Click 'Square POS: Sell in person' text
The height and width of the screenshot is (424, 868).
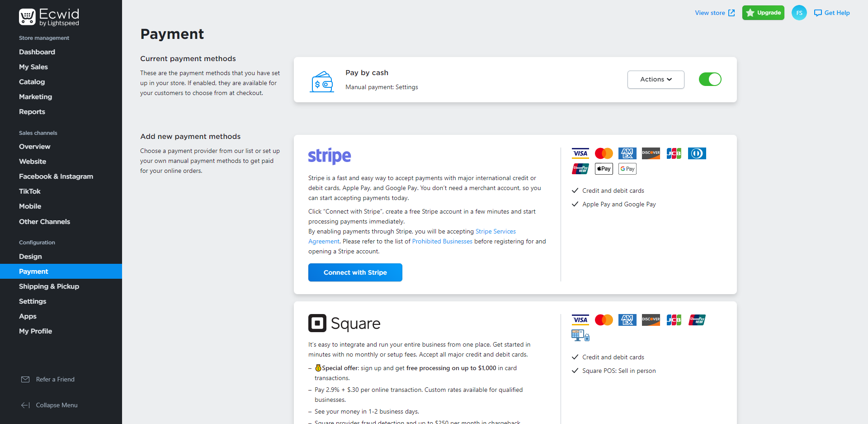pyautogui.click(x=619, y=371)
